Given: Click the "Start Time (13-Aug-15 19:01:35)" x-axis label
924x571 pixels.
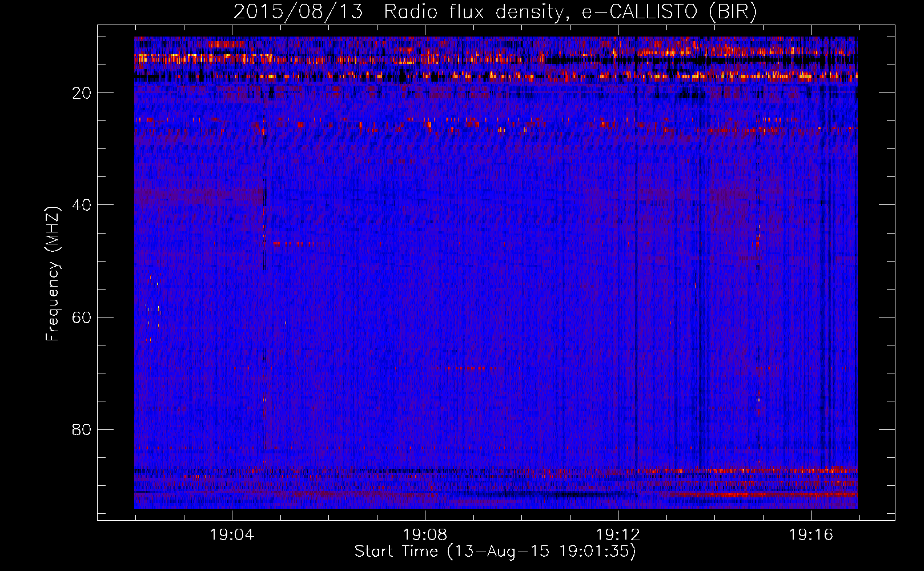Looking at the screenshot, I should [x=495, y=552].
